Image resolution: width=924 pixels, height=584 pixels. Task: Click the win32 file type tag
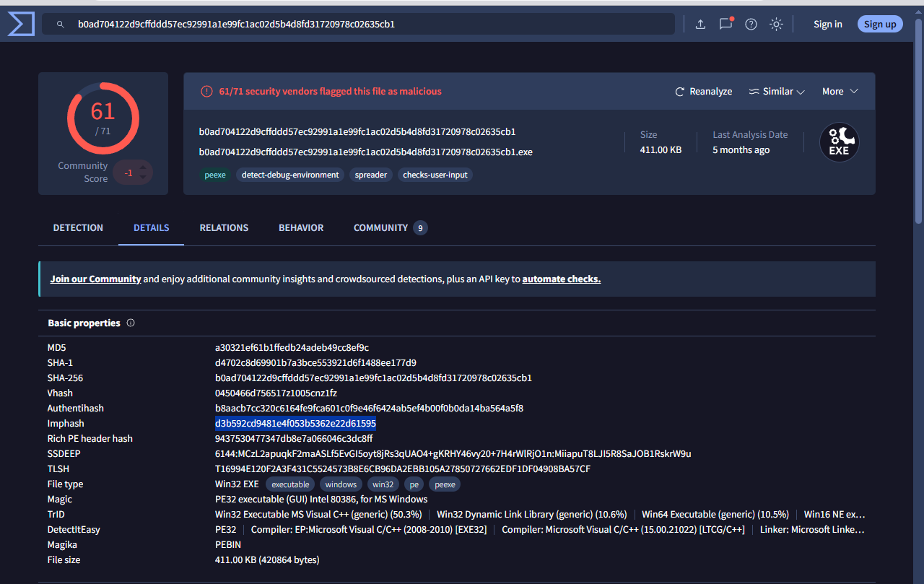pos(383,484)
